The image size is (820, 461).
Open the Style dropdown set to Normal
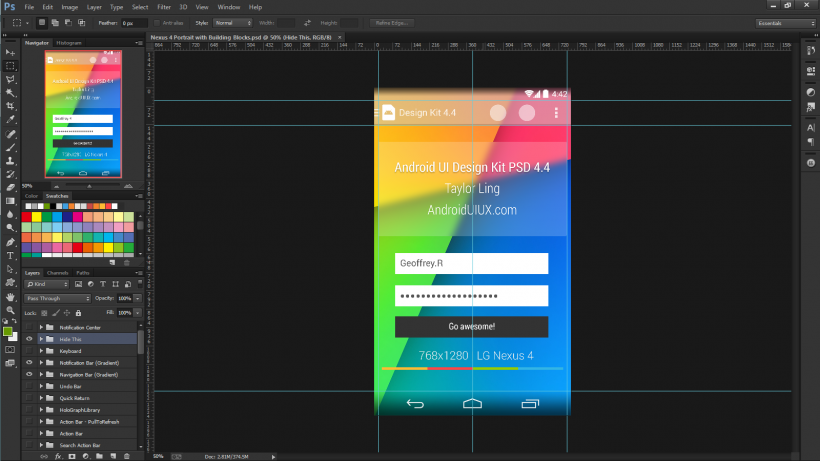[233, 23]
